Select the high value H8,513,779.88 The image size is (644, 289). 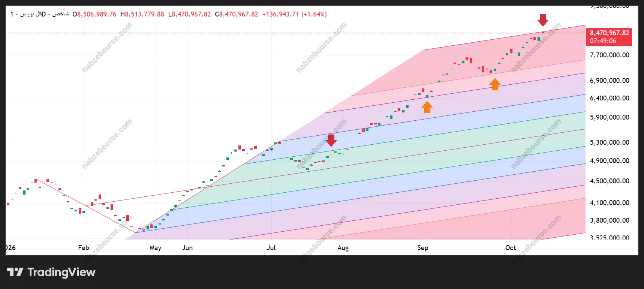click(x=142, y=14)
